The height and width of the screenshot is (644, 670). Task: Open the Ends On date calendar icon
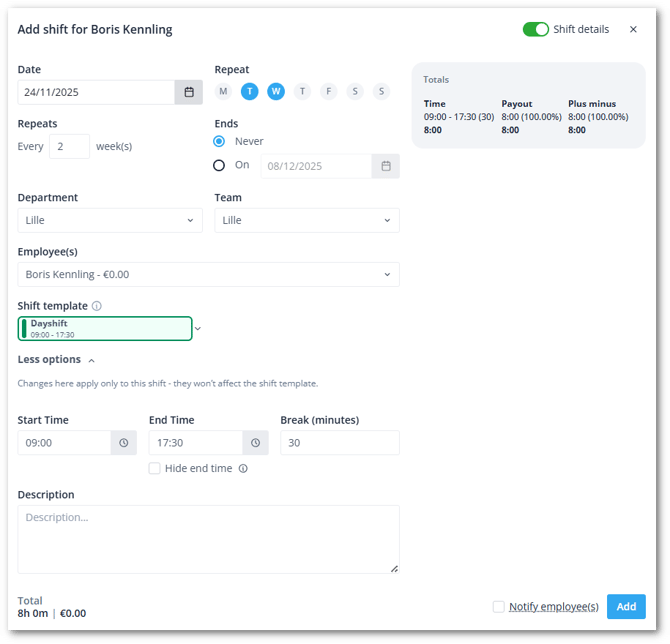[385, 166]
